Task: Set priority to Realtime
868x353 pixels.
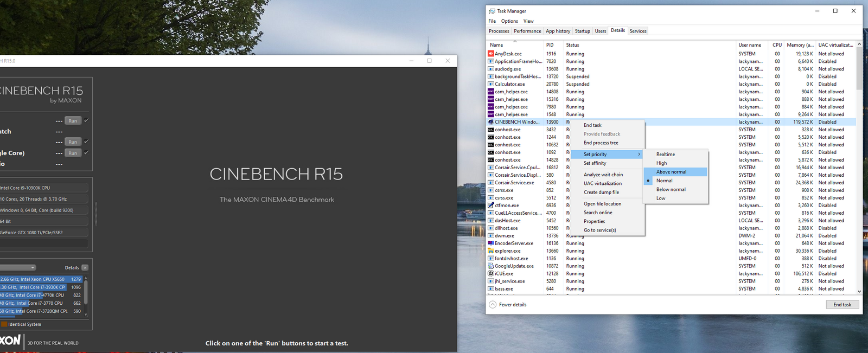Action: click(675, 155)
